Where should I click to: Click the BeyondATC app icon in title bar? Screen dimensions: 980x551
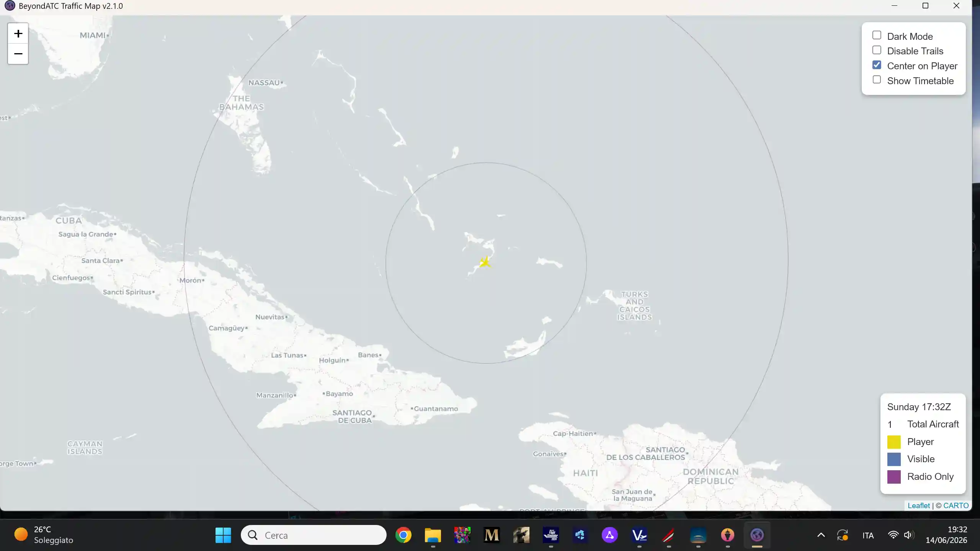(10, 6)
